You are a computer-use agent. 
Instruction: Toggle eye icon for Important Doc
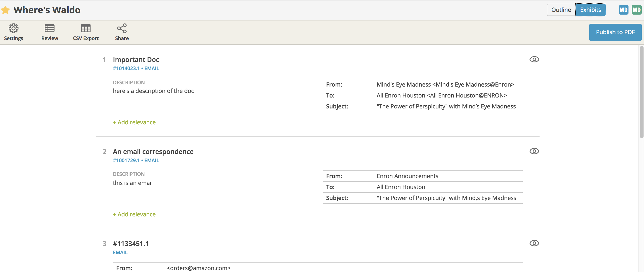click(534, 59)
